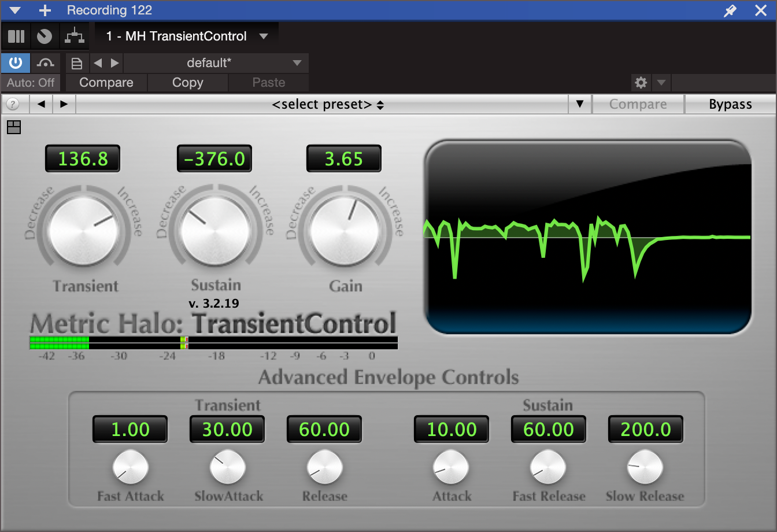Open the preset file document icon
This screenshot has width=777, height=532.
point(77,63)
